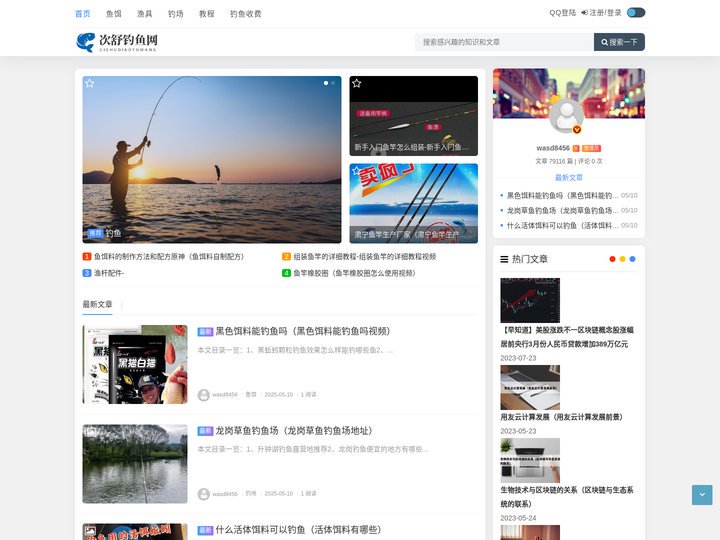
Task: Click the 注册/登录 link
Action: (602, 13)
